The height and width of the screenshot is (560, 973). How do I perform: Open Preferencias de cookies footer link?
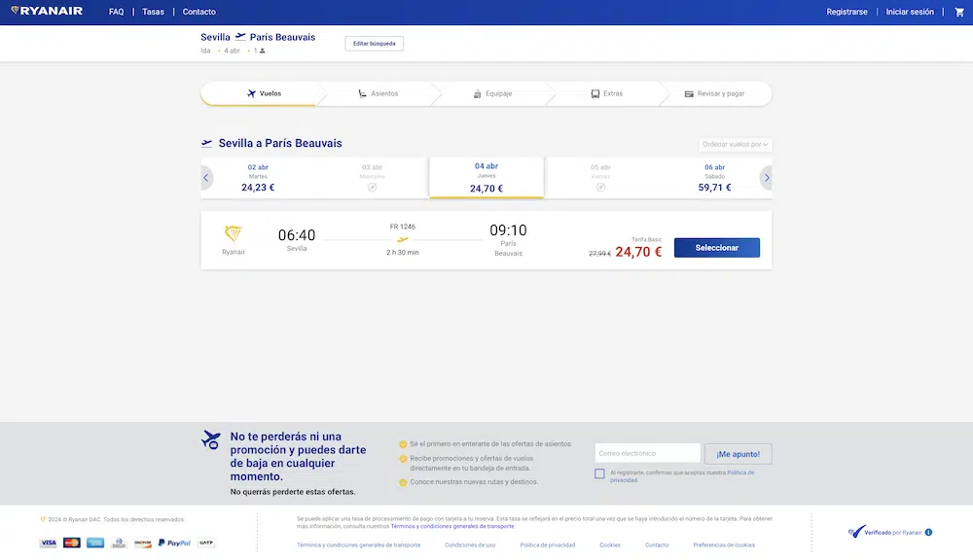tap(724, 545)
